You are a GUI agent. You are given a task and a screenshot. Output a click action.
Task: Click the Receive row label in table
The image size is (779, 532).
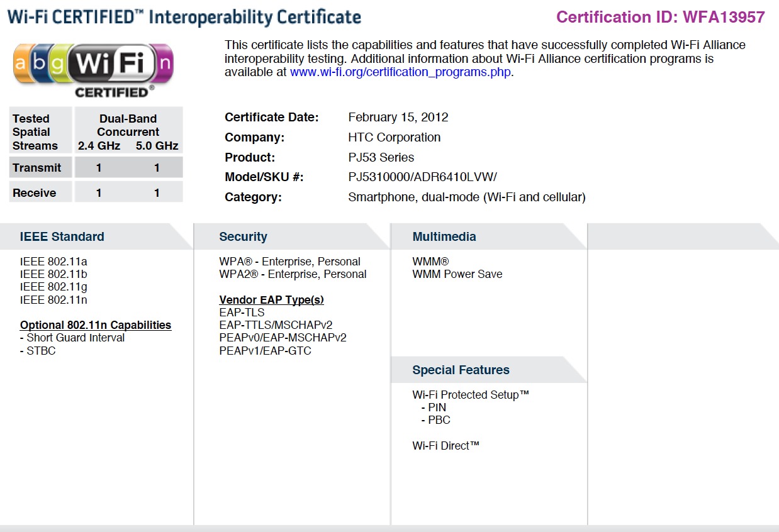(x=35, y=193)
